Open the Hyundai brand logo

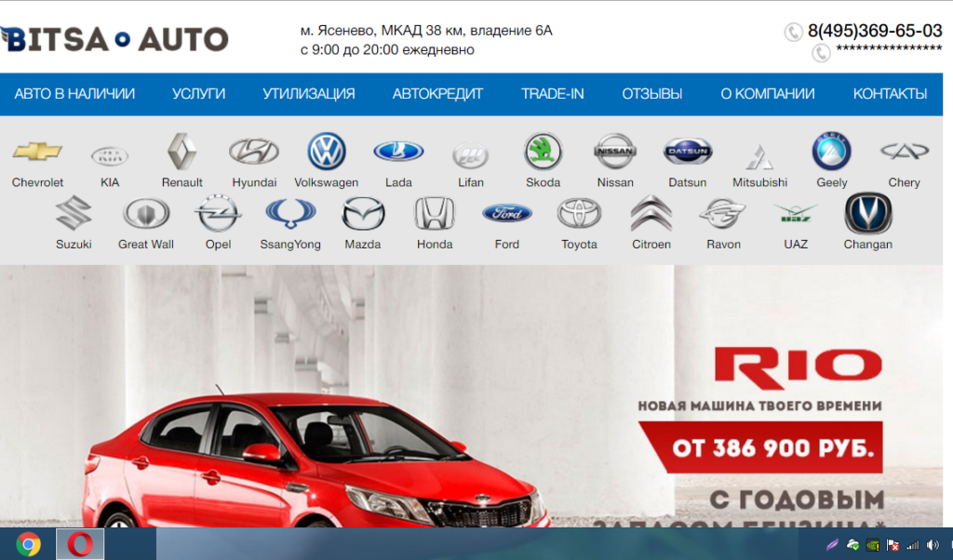click(254, 152)
